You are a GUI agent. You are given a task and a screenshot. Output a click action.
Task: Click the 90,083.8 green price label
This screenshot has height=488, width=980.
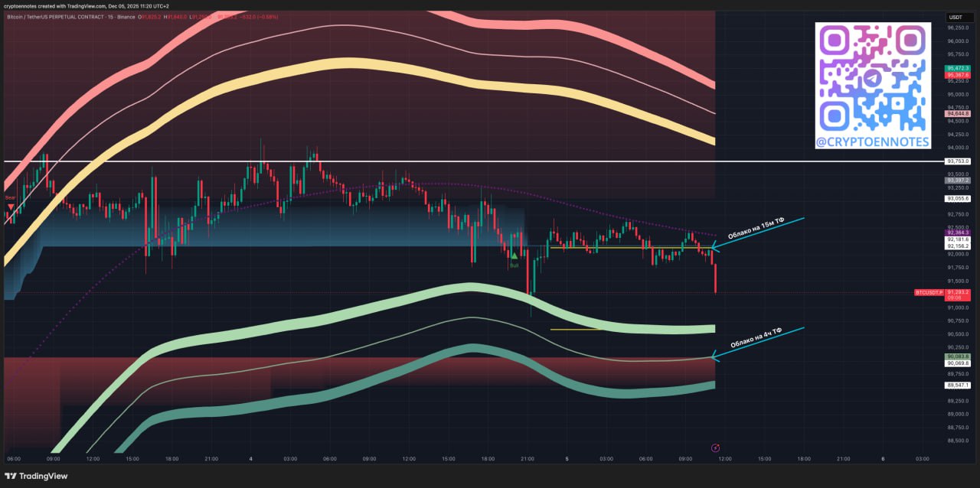959,356
